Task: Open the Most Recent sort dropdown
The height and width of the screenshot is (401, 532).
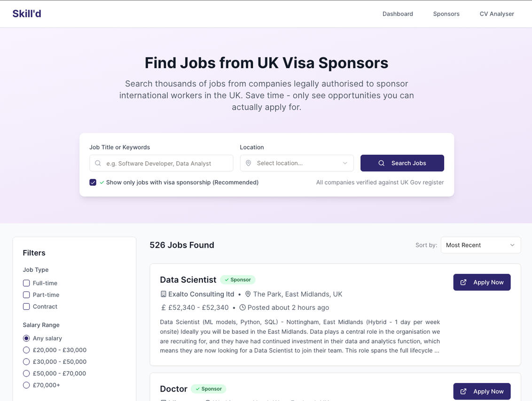Action: pyautogui.click(x=480, y=245)
